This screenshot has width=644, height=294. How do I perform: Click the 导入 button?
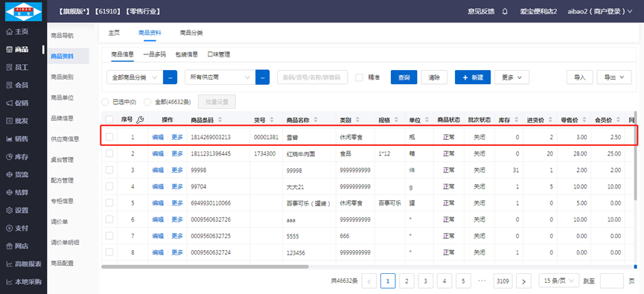point(580,77)
